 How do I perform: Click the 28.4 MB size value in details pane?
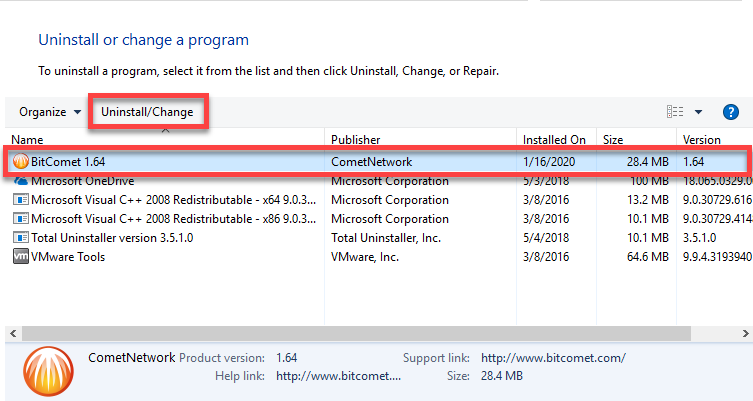(501, 376)
